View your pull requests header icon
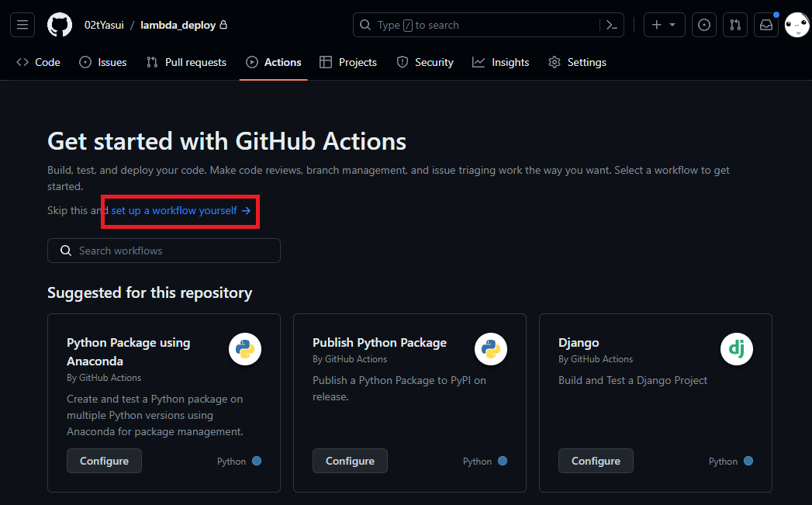Viewport: 812px width, 505px height. [x=735, y=25]
